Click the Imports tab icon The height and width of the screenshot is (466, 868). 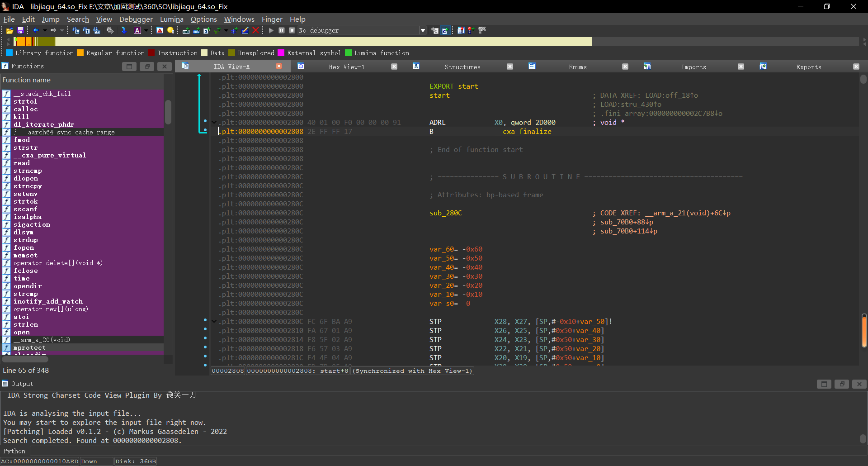click(647, 66)
